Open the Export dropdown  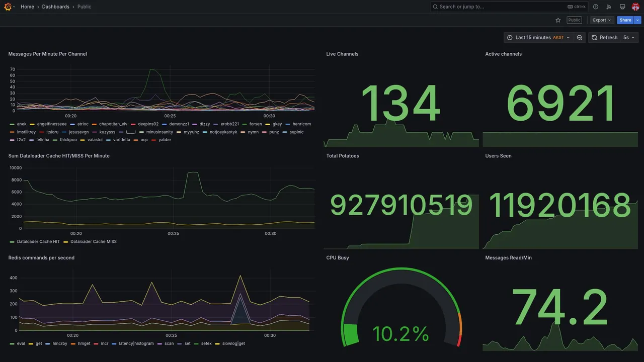(x=602, y=20)
